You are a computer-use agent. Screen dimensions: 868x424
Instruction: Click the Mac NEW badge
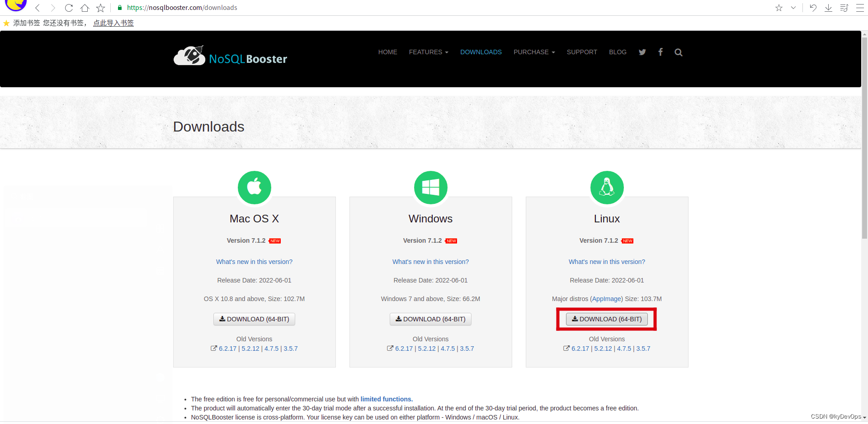(x=275, y=241)
